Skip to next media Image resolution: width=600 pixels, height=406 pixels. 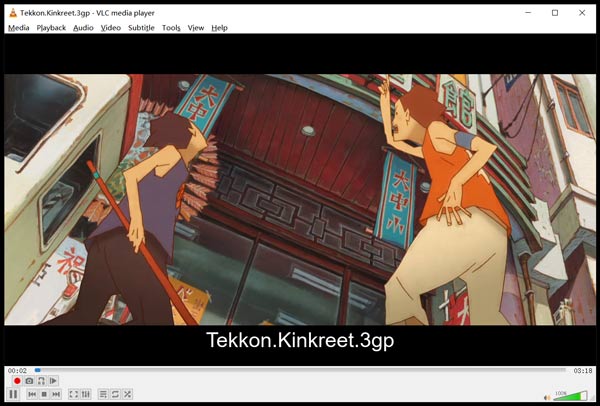click(x=56, y=394)
